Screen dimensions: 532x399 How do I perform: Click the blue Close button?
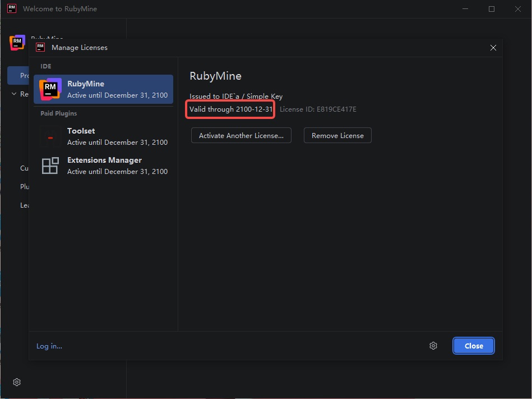tap(474, 346)
